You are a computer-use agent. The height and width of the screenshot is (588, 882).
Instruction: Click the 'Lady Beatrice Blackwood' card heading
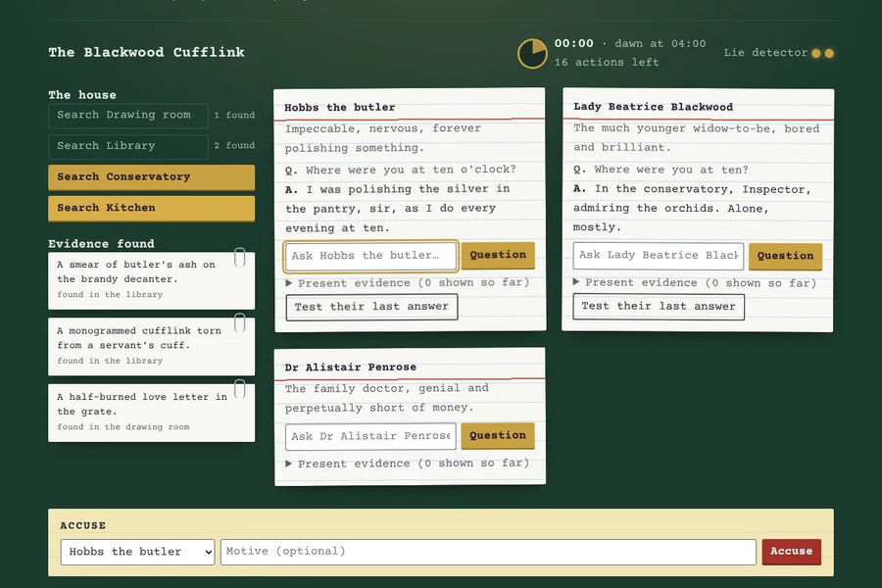click(653, 107)
